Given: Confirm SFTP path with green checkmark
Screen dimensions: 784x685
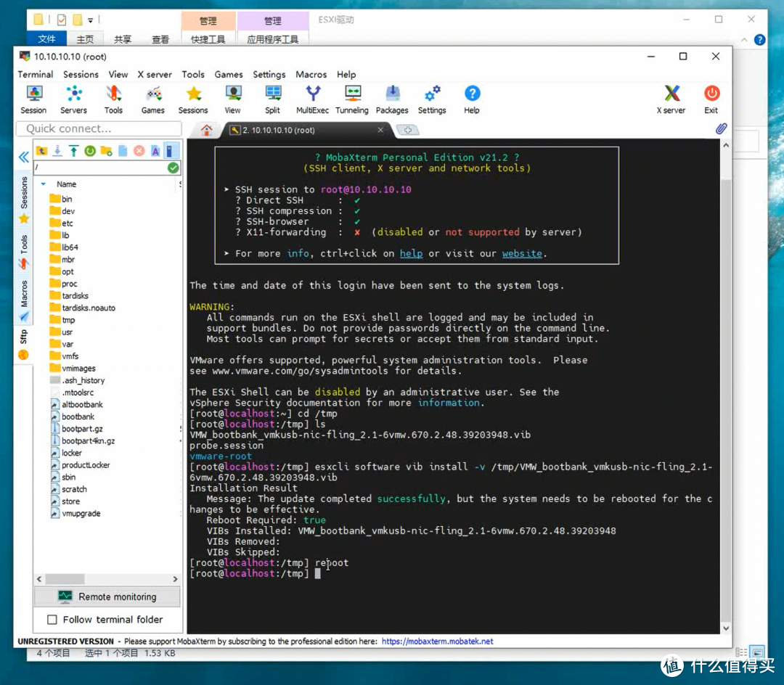Looking at the screenshot, I should (173, 168).
